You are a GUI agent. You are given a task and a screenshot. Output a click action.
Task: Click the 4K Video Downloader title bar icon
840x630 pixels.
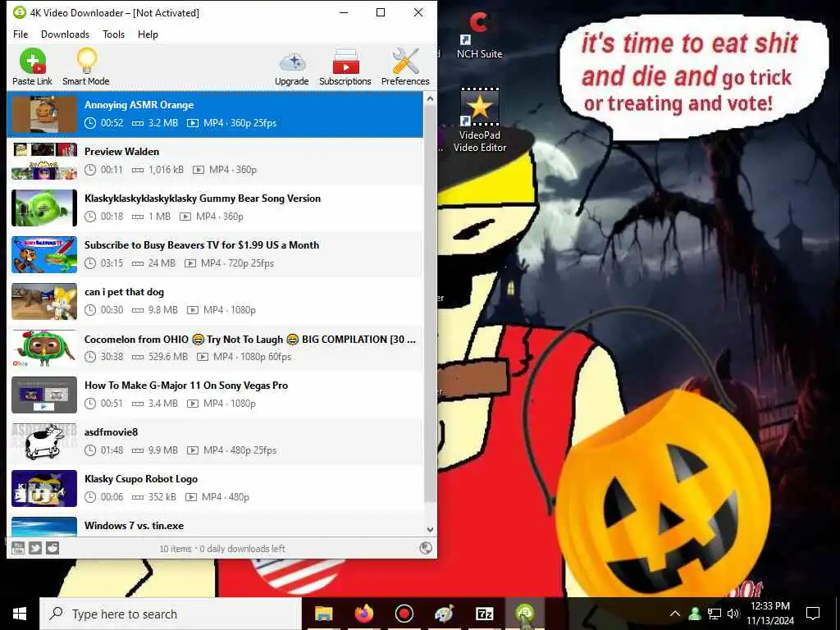[20, 12]
